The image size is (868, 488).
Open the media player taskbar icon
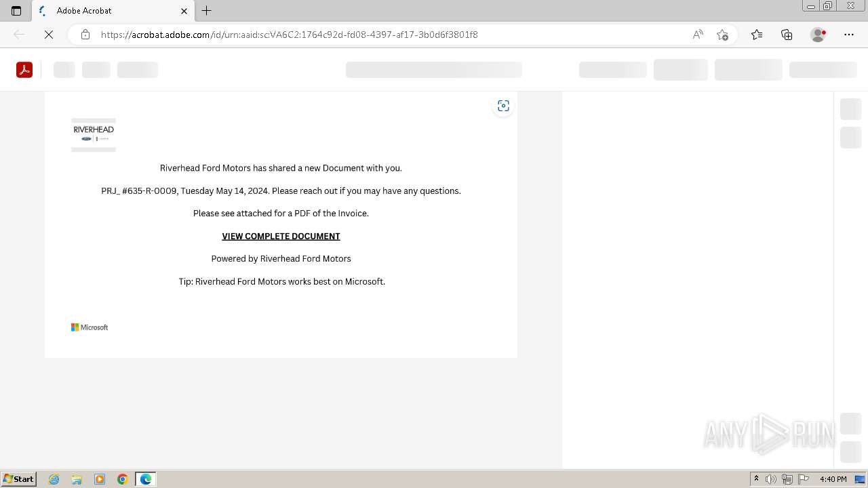pyautogui.click(x=100, y=479)
